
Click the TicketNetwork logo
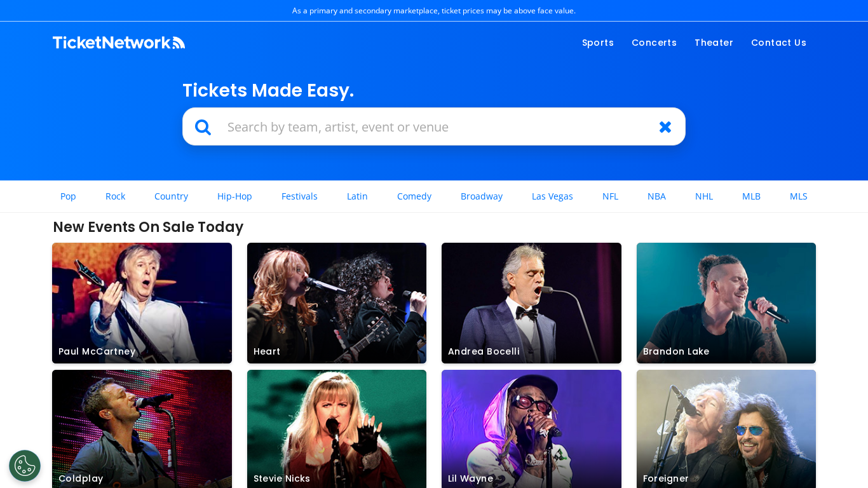tap(118, 42)
